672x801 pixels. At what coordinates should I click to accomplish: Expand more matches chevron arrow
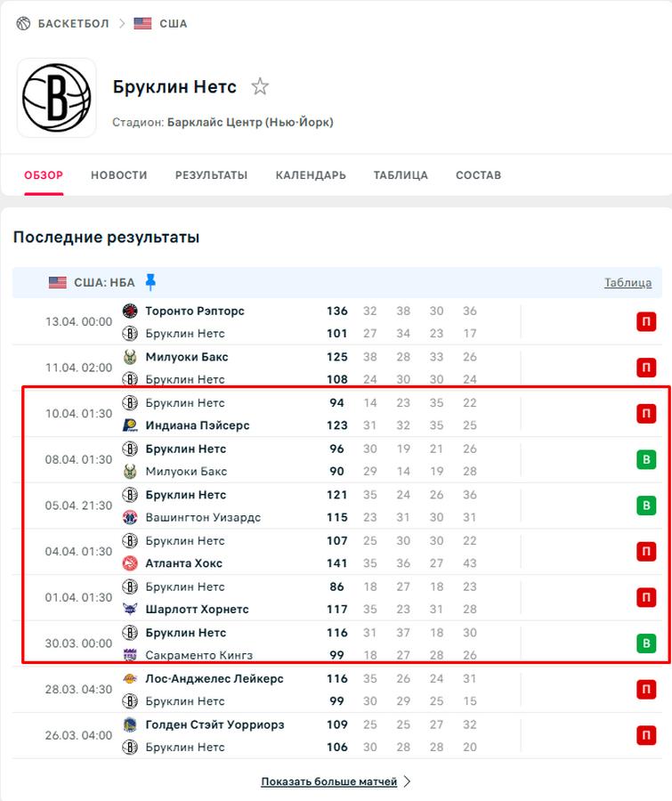[407, 781]
